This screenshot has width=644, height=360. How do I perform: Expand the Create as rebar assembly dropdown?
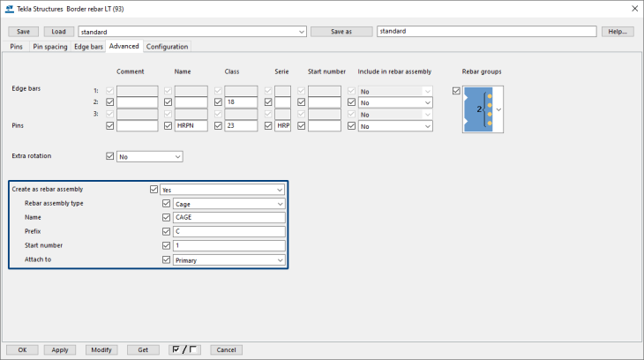(x=222, y=189)
